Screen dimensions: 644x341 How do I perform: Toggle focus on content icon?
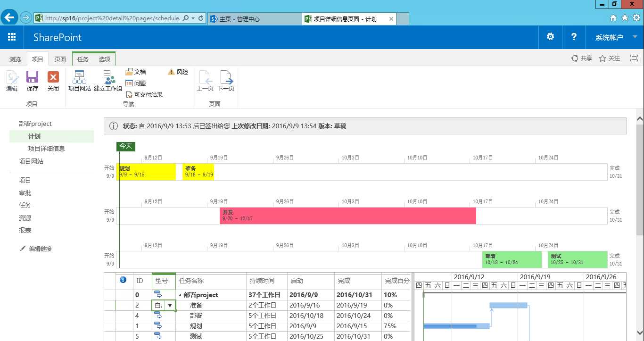[634, 58]
